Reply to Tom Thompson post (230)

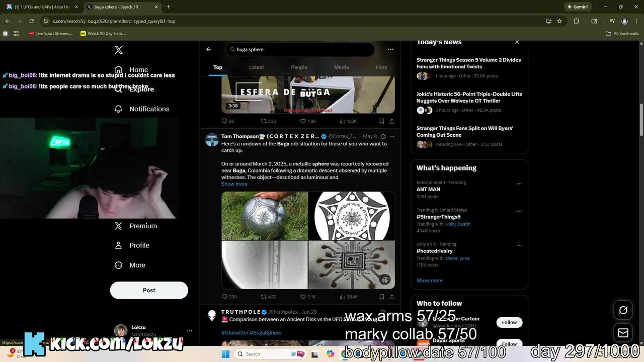point(229,297)
